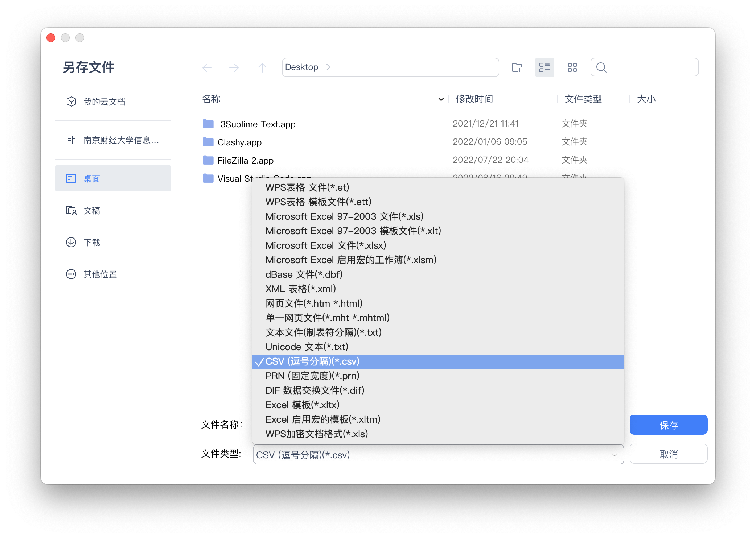Click the name column sort chevron
Viewport: 756px width, 538px height.
(441, 99)
